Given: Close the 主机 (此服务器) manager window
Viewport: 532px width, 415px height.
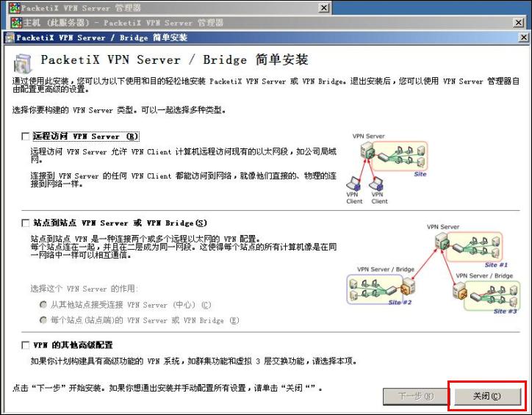Looking at the screenshot, I should 519,23.
